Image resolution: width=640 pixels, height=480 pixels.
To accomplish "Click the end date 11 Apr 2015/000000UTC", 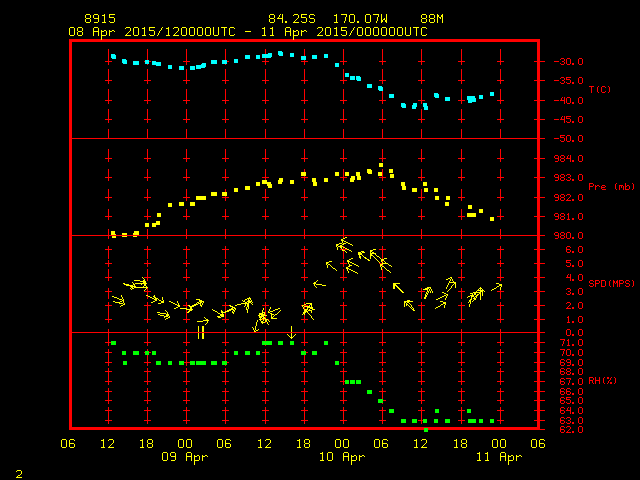I will (344, 32).
